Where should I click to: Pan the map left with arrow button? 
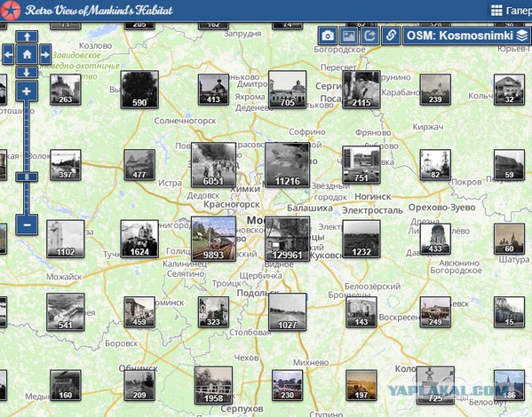click(8, 54)
